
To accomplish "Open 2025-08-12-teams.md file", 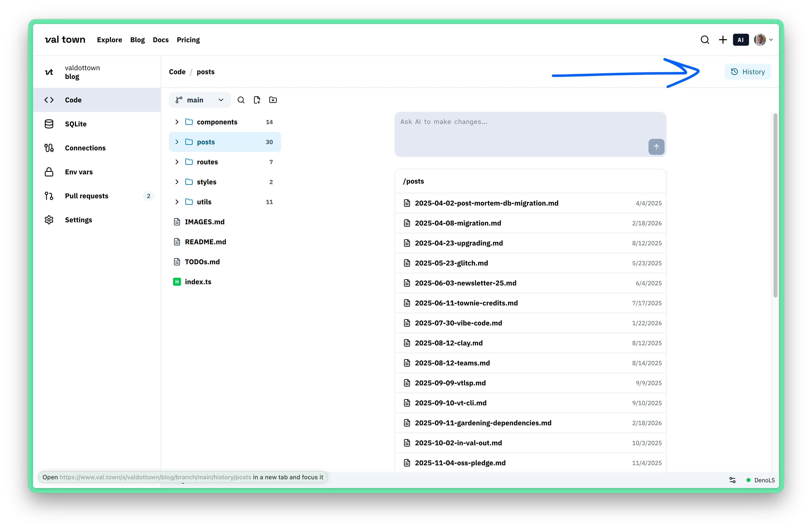I will click(x=530, y=363).
